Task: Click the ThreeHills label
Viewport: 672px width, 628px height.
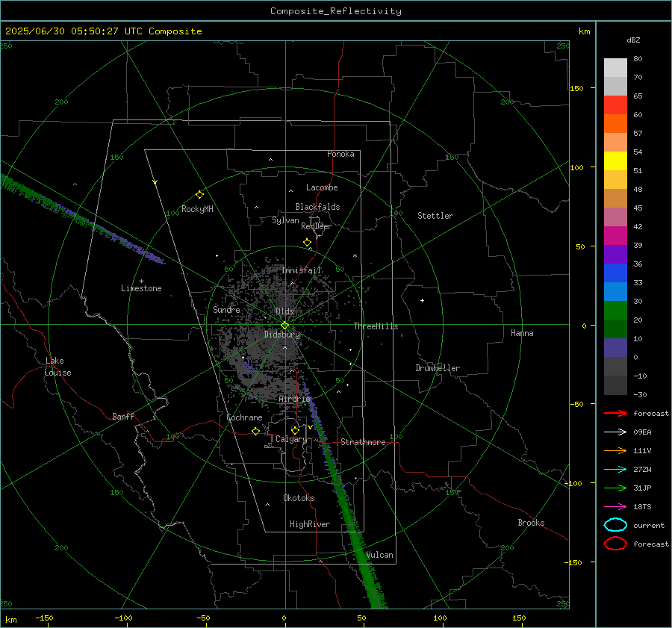Action: point(376,326)
